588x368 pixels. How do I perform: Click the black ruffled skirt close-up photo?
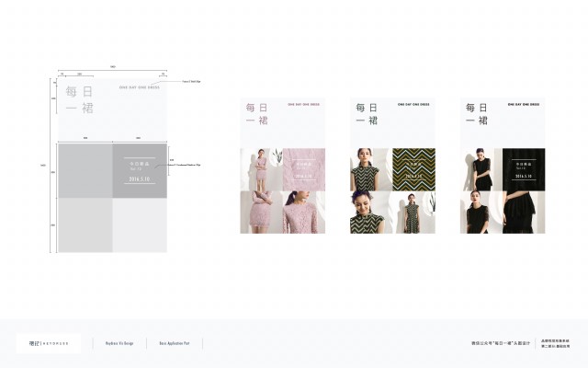(x=524, y=213)
